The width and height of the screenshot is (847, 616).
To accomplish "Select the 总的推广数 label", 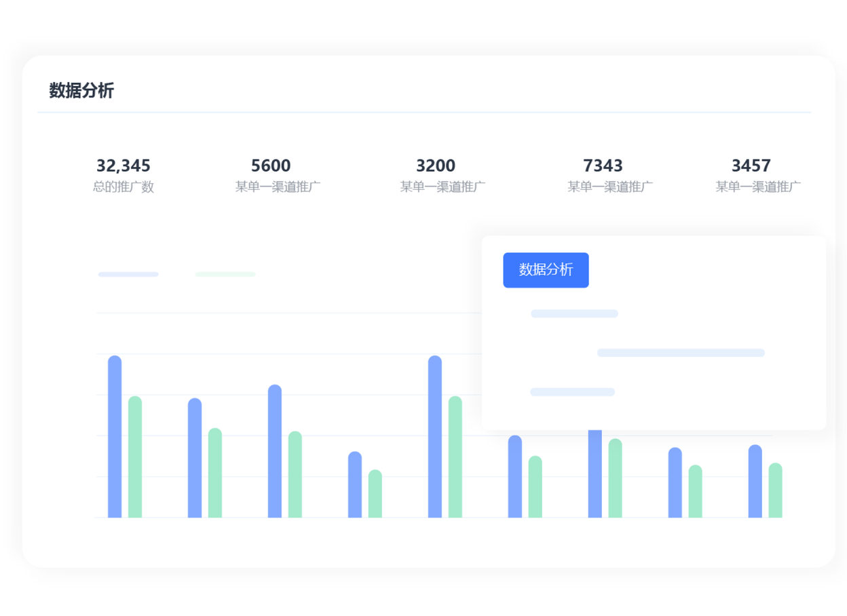I will (124, 187).
